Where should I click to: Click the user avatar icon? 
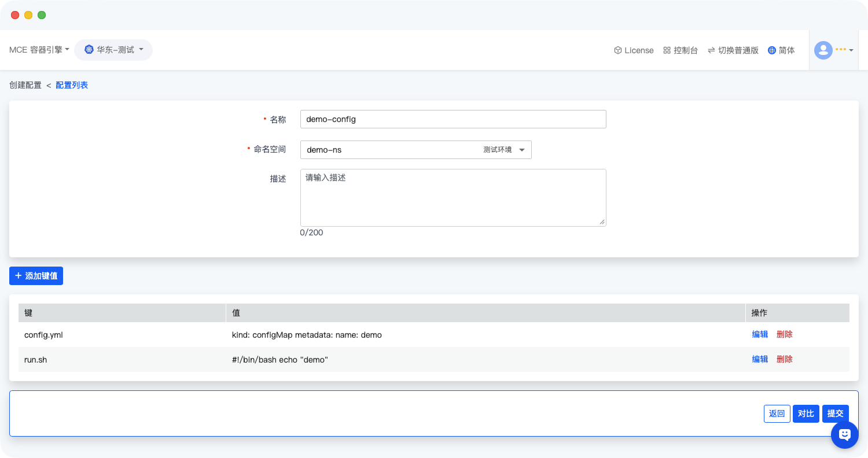(823, 50)
